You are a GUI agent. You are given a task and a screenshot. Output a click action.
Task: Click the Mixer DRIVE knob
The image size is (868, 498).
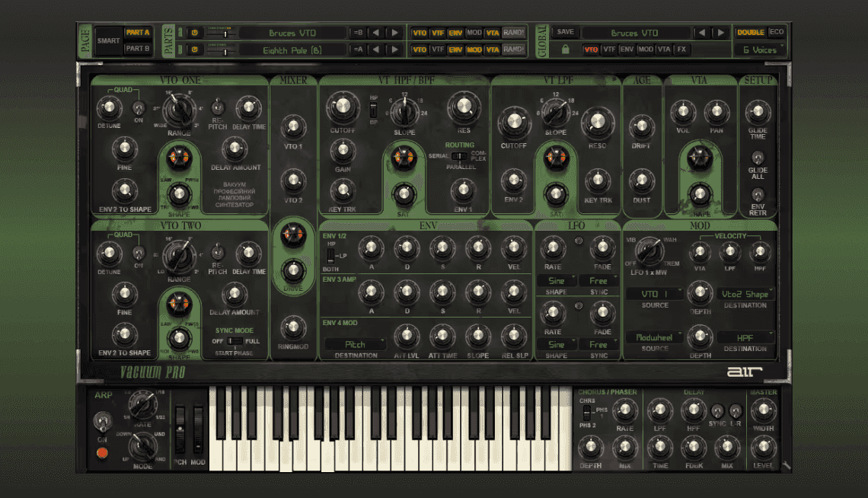[293, 271]
